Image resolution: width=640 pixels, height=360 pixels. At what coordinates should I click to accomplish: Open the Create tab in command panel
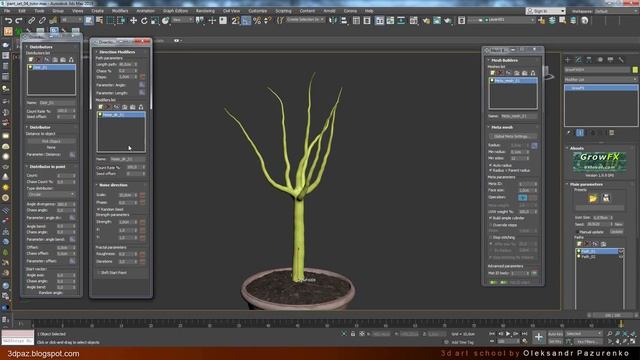568,60
